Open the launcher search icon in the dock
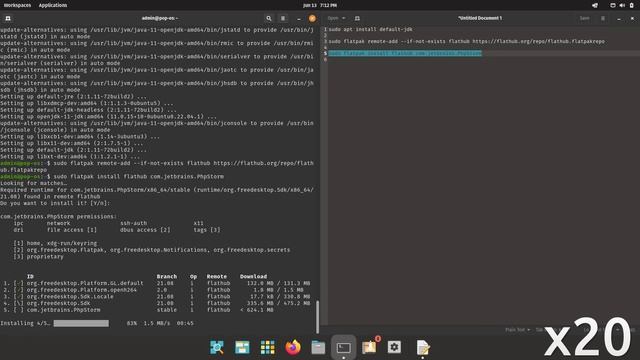640x360 pixels. 217,347
